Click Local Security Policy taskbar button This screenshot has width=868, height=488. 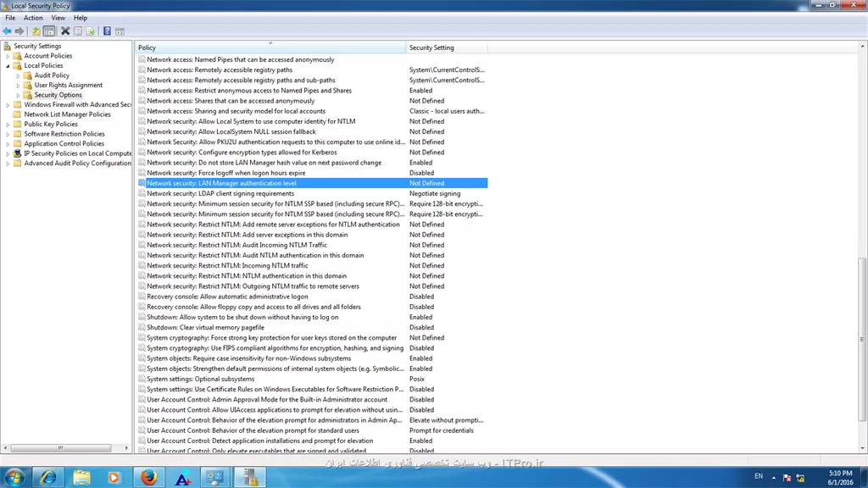[250, 477]
